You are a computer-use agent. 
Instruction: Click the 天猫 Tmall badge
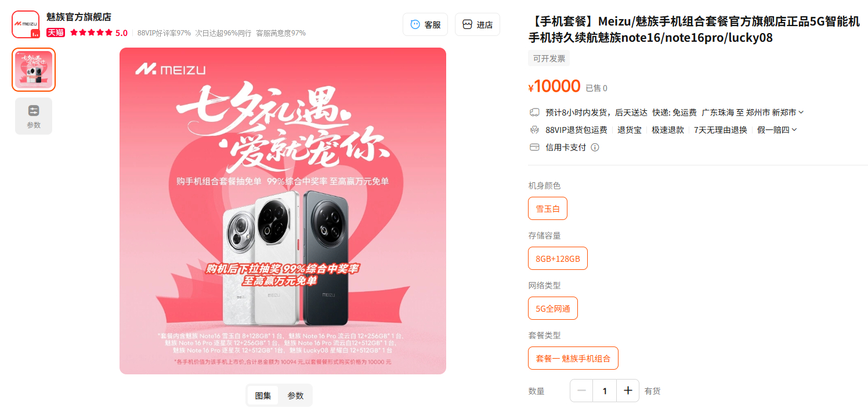tap(56, 33)
